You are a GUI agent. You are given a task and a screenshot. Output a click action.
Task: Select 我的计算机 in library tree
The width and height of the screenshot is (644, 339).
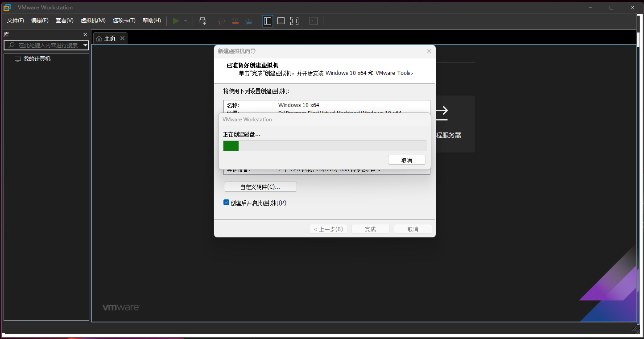tap(37, 59)
